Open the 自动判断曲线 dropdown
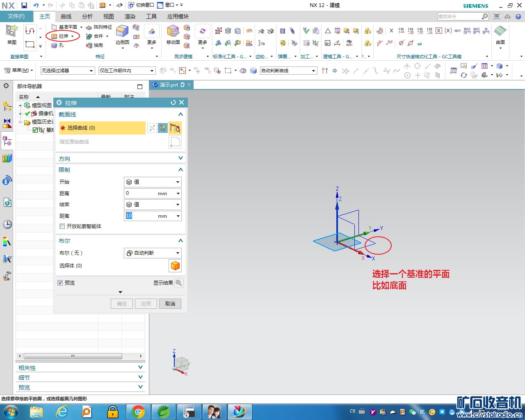Viewport: 525px width, 420px height. tap(289, 71)
